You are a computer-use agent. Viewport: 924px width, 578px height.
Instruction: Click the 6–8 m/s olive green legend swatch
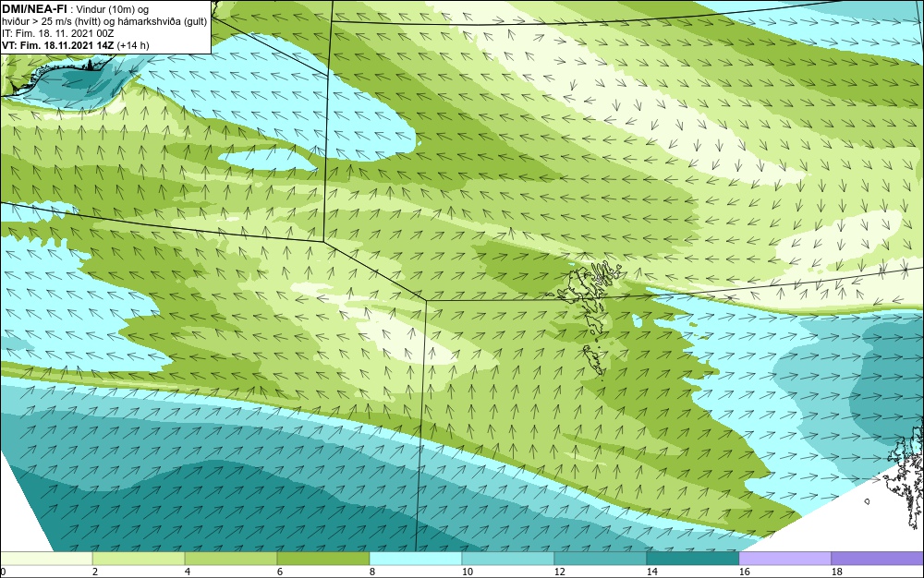coord(323,559)
